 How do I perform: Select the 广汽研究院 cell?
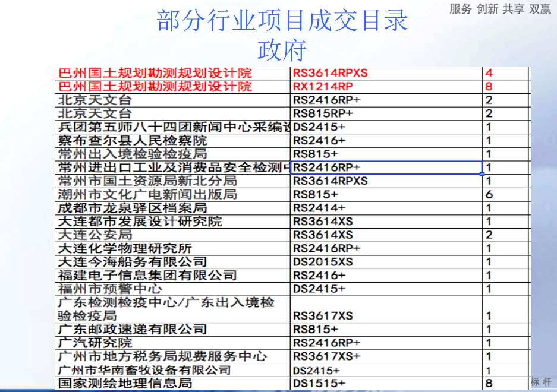[x=172, y=343]
